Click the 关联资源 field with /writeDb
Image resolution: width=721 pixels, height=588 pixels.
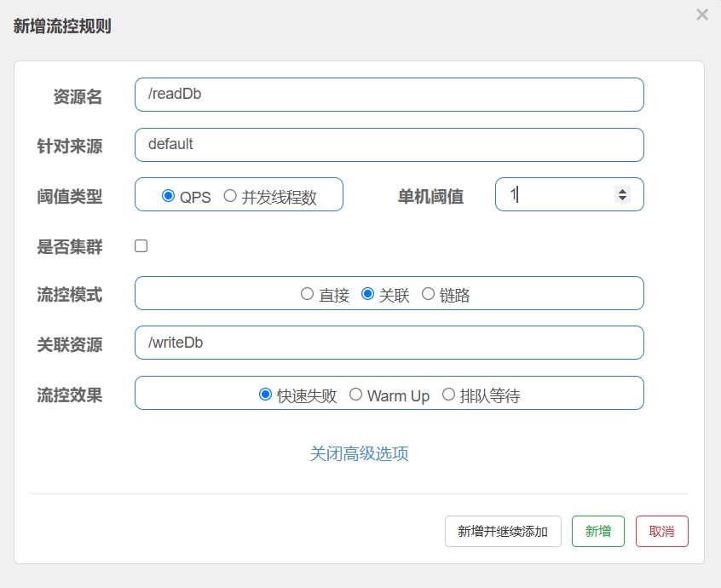click(389, 343)
